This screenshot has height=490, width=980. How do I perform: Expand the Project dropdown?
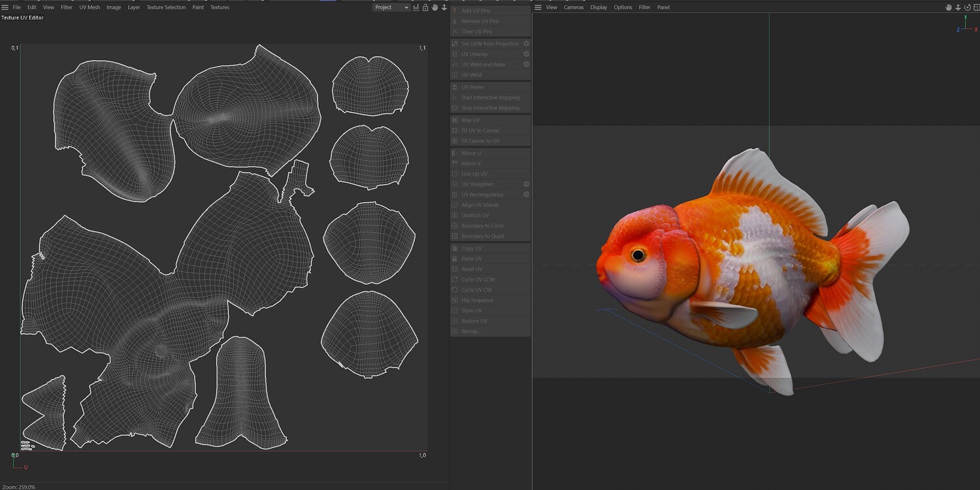391,7
